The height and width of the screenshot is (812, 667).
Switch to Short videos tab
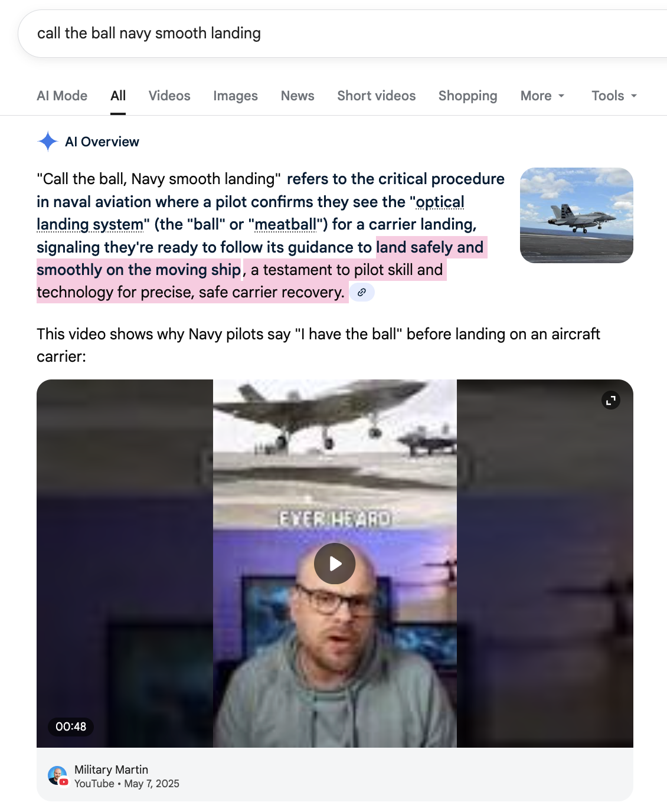(377, 96)
